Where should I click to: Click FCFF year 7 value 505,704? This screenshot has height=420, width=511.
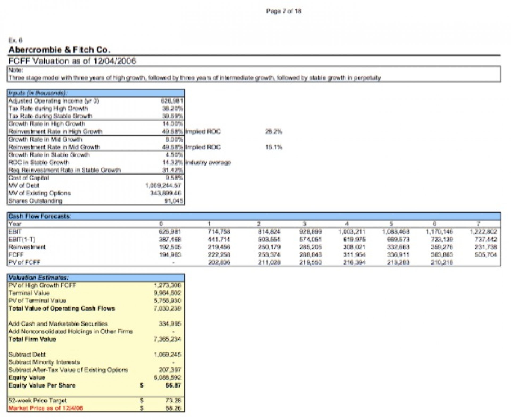(486, 255)
